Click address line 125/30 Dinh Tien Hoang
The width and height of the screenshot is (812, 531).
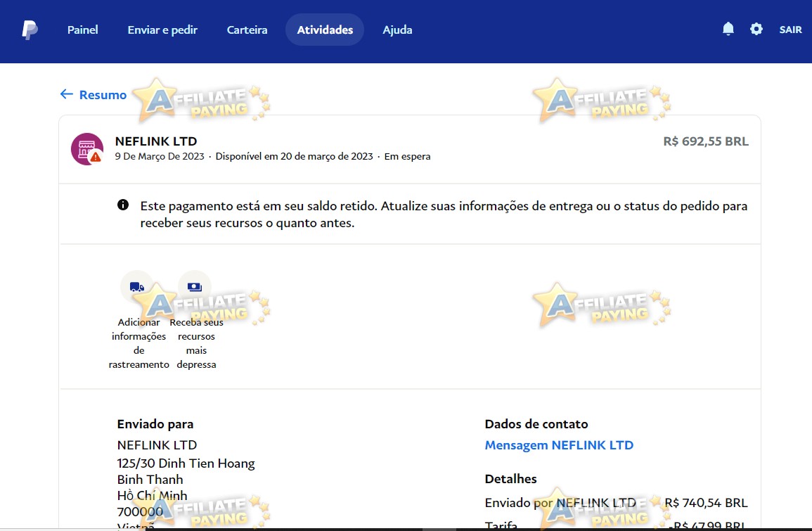[x=186, y=463]
